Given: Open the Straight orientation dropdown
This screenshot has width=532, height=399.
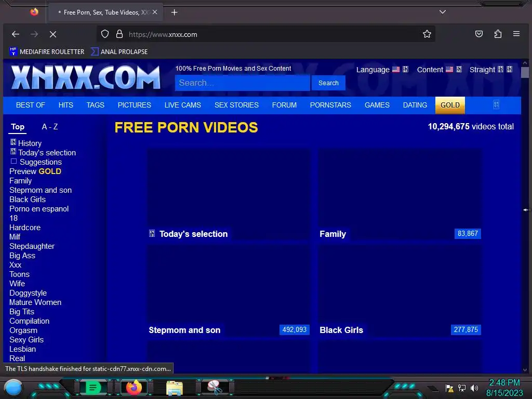Looking at the screenshot, I should pos(490,70).
